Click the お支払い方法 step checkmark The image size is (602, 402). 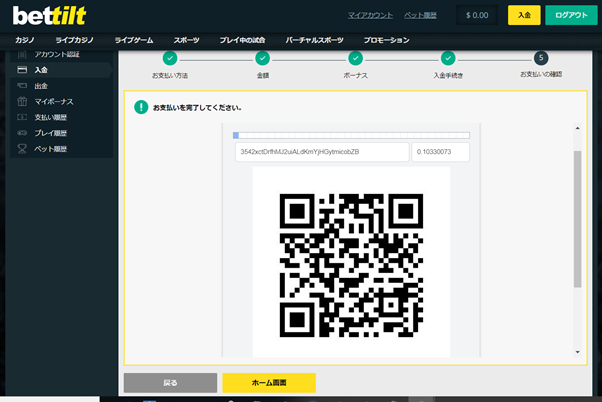(170, 58)
